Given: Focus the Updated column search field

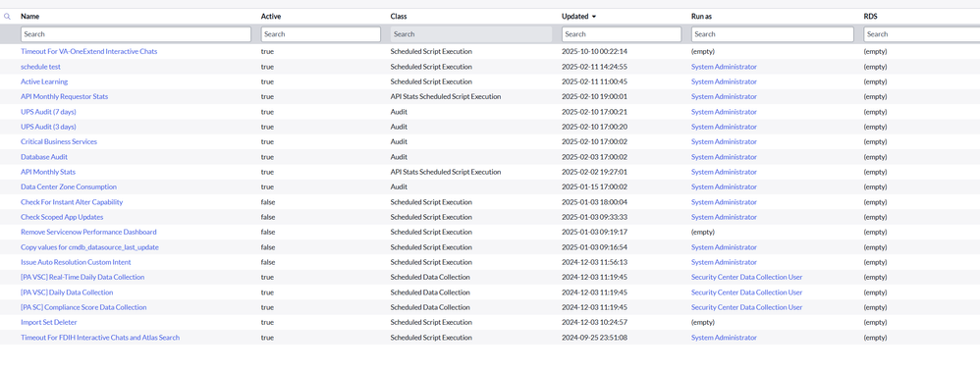Looking at the screenshot, I should pos(622,34).
